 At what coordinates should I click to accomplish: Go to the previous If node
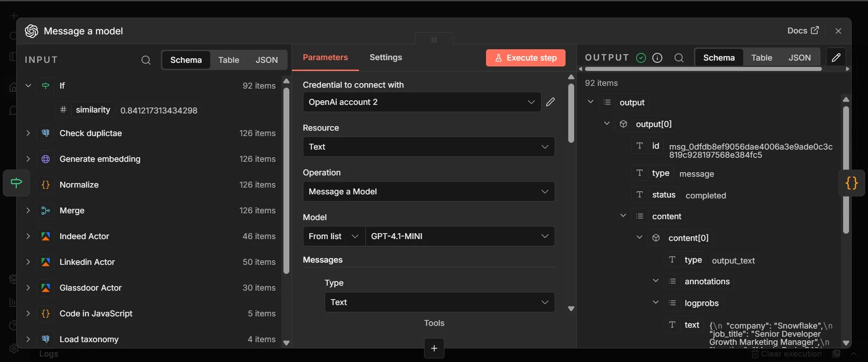pyautogui.click(x=16, y=183)
